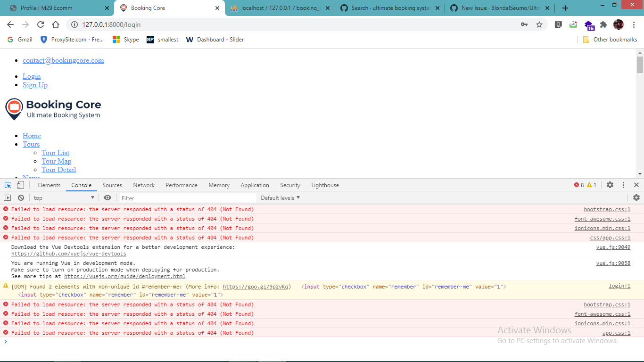The height and width of the screenshot is (362, 644).
Task: Go back in the browser
Action: click(10, 25)
